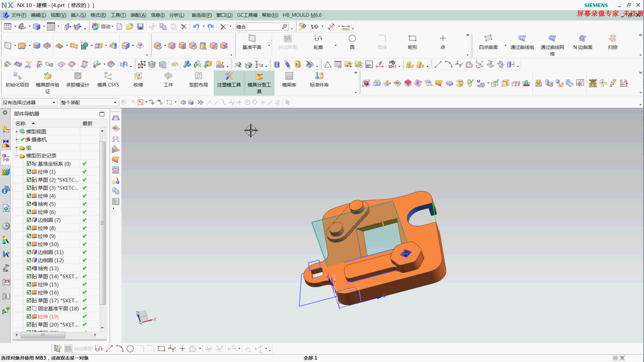644x362 pixels.
Task: Open the 注塑模工具 toolbar
Action: point(229,80)
